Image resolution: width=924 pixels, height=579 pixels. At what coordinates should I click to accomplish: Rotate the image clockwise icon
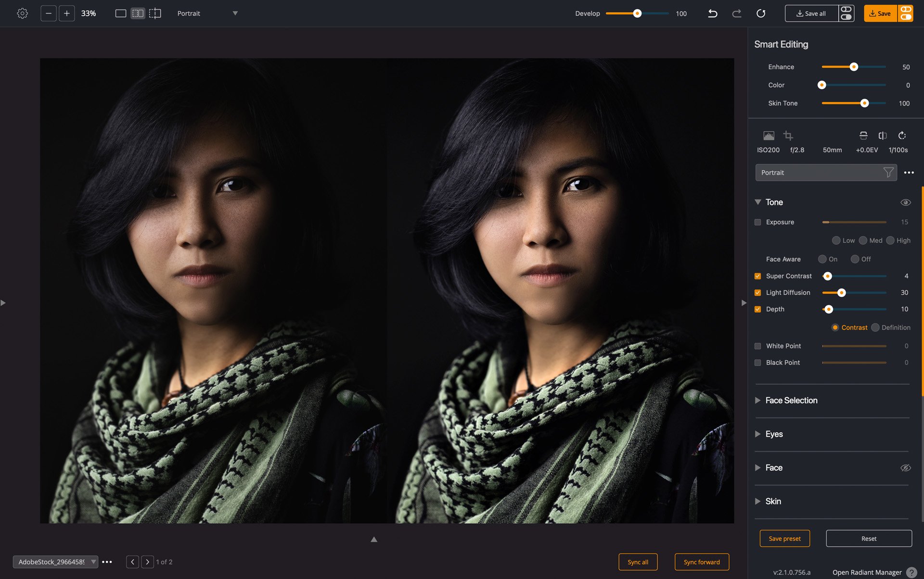click(902, 136)
